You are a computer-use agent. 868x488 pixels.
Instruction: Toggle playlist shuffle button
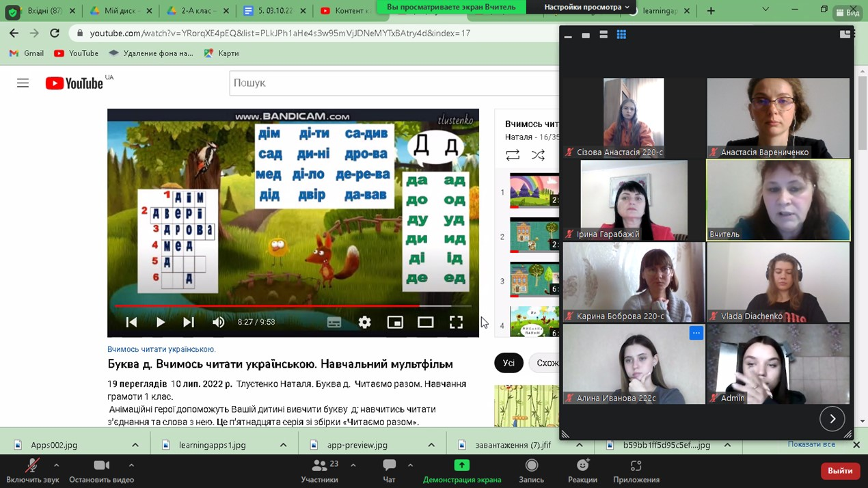pos(539,155)
